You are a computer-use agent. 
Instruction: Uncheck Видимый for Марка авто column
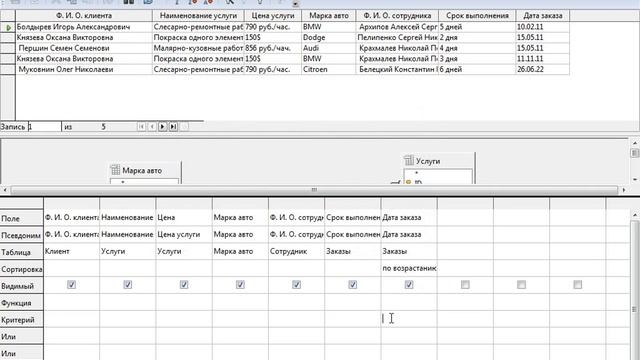tap(240, 284)
